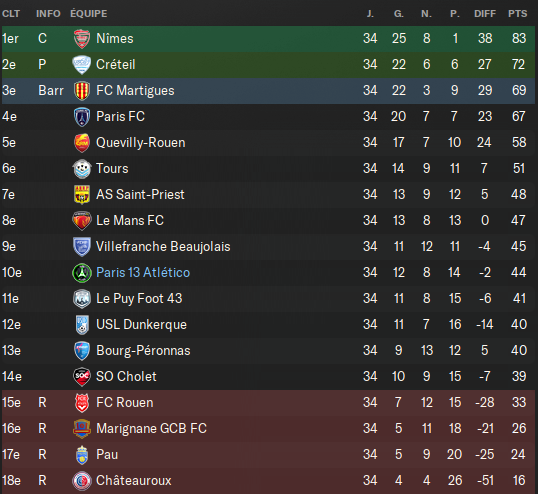
Task: Sort the table by PTS column
Action: click(x=518, y=14)
